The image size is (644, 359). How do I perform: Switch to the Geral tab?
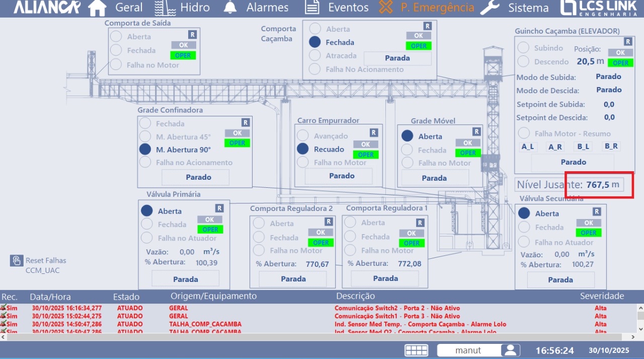[x=129, y=8]
